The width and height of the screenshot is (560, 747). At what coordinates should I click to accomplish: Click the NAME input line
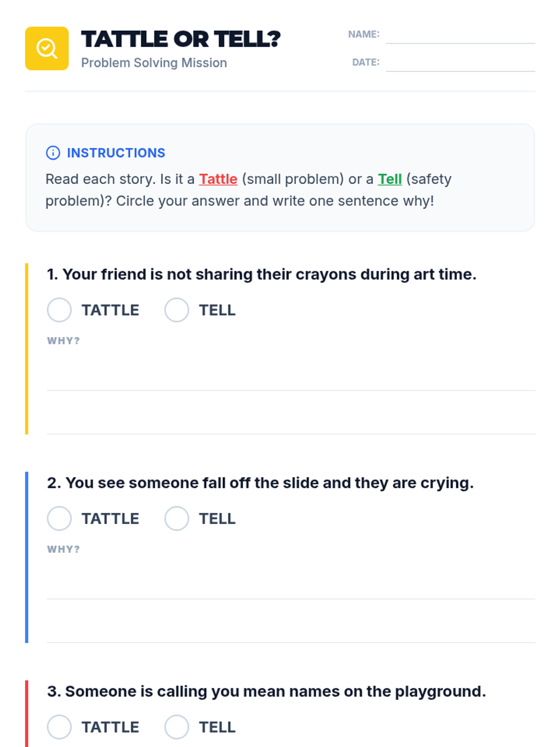(460, 35)
